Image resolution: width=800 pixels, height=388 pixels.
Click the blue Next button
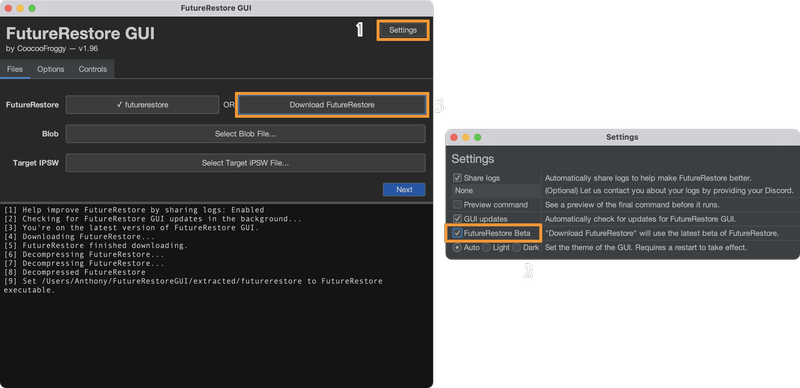404,189
